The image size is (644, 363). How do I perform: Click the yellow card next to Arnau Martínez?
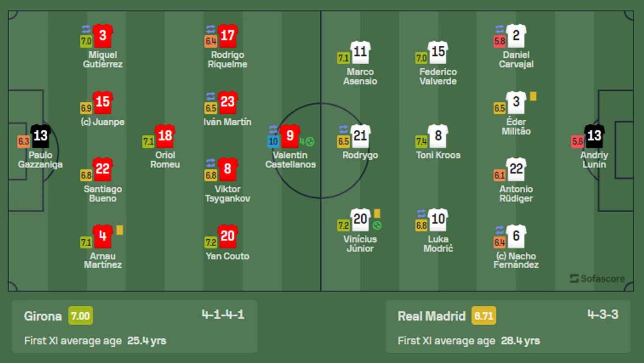point(120,230)
